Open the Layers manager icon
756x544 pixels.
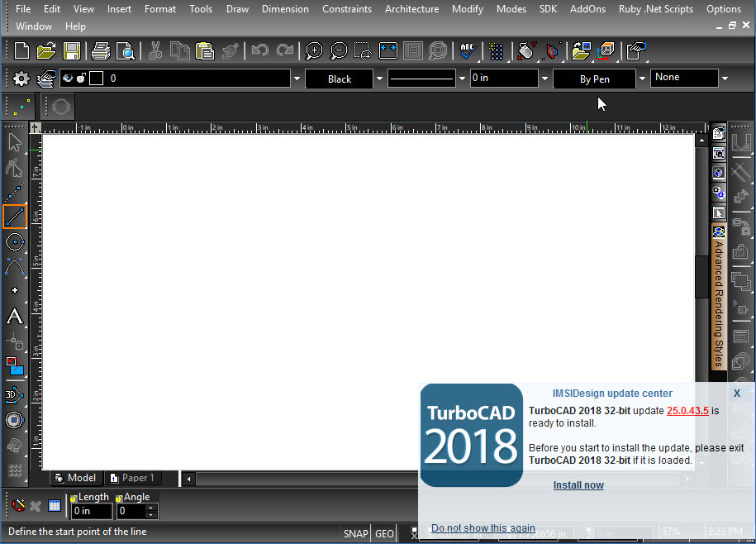coord(46,79)
